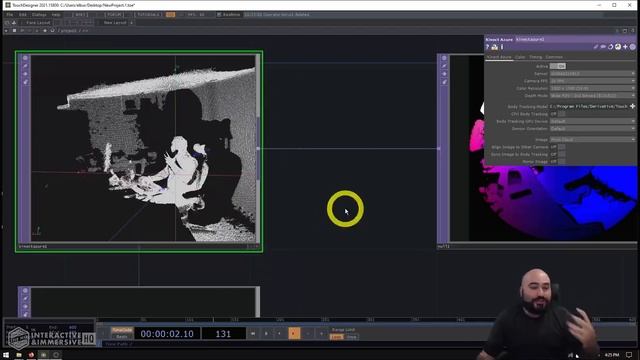Image resolution: width=640 pixels, height=360 pixels.
Task: Click circular arrow icon in parameter header
Action: 611,47
